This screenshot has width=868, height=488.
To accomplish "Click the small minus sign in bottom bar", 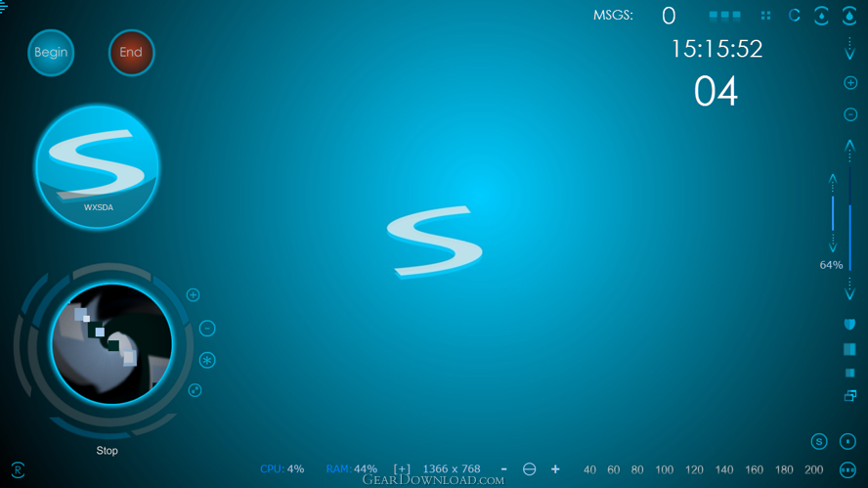I will 503,469.
